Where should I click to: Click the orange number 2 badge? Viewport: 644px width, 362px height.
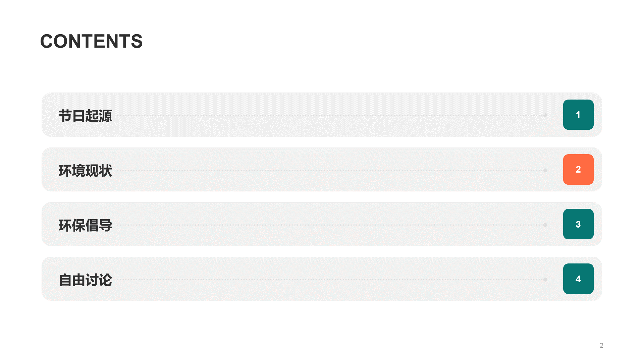[x=578, y=169]
